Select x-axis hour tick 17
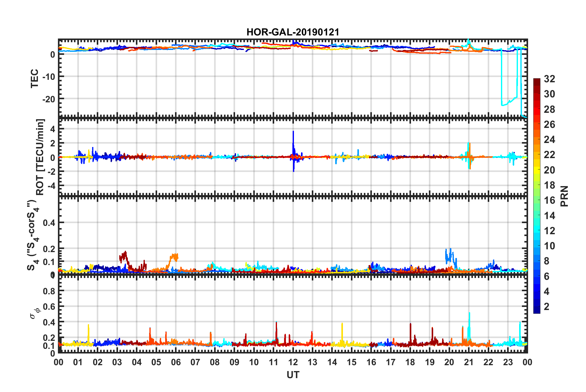The width and height of the screenshot is (586, 392). tap(391, 362)
